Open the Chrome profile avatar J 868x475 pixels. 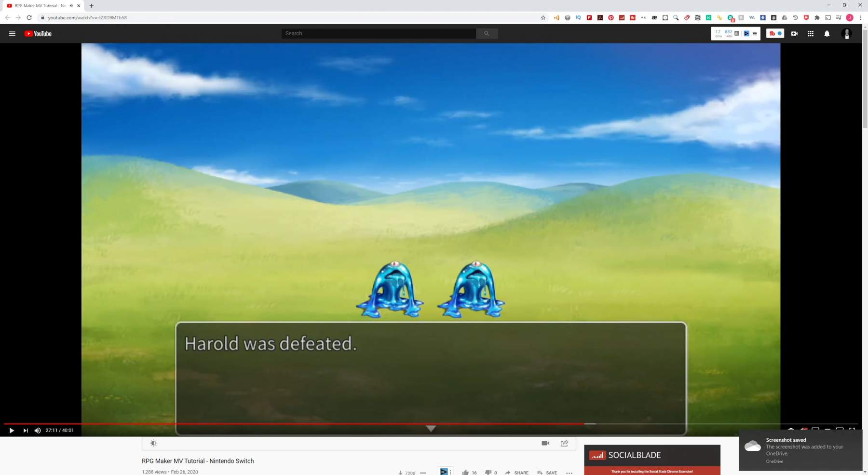coord(850,17)
